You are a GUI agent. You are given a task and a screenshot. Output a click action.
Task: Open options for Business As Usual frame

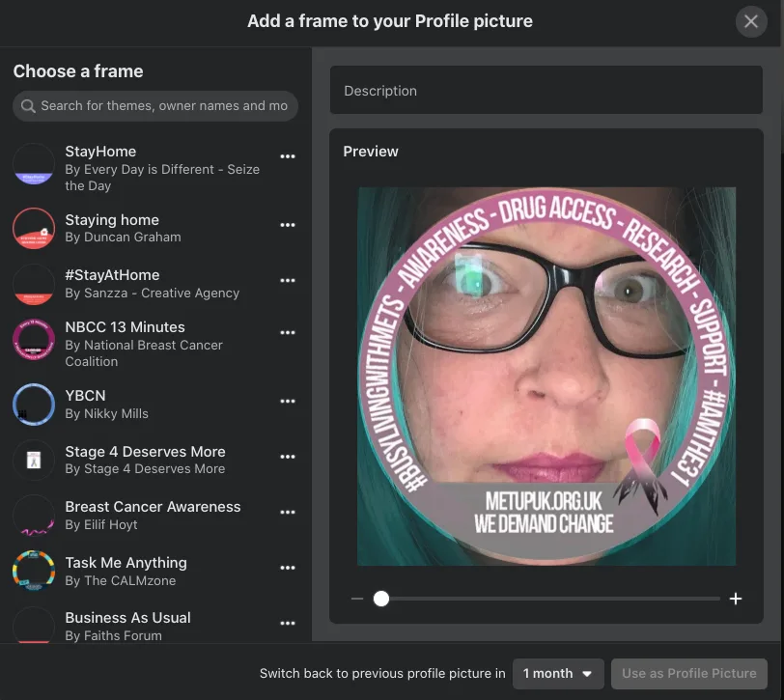pos(288,623)
